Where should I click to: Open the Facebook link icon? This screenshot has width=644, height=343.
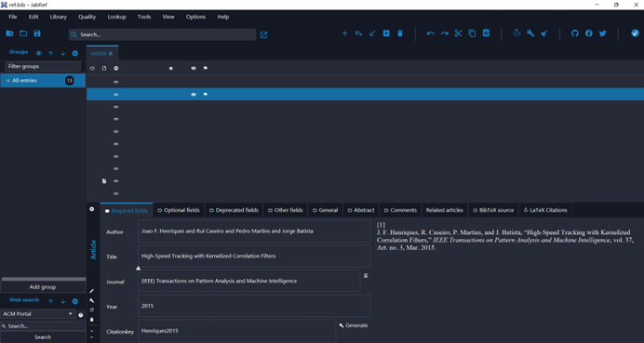coord(589,33)
